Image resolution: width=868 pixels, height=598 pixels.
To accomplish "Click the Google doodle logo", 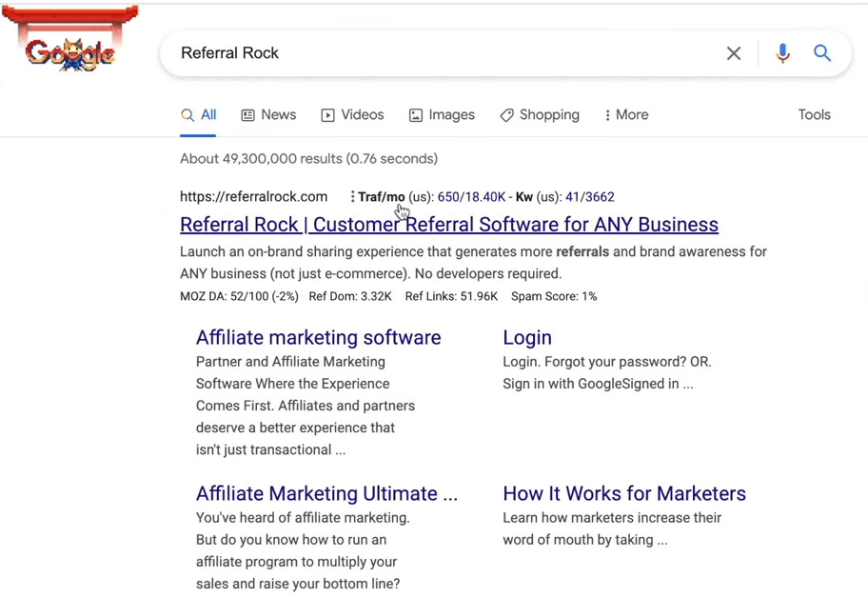I will [70, 48].
